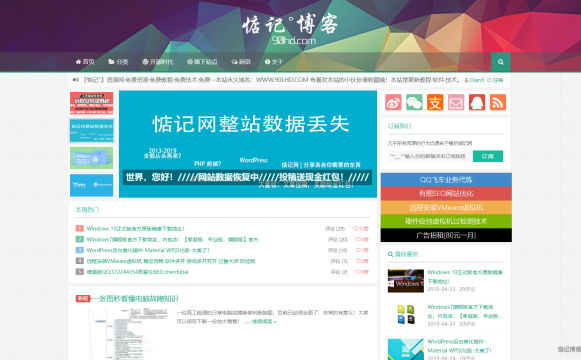Screen dimensions: 581x360
Task: Click comments count 评论 (29) for Windows 10
Action: [335, 229]
